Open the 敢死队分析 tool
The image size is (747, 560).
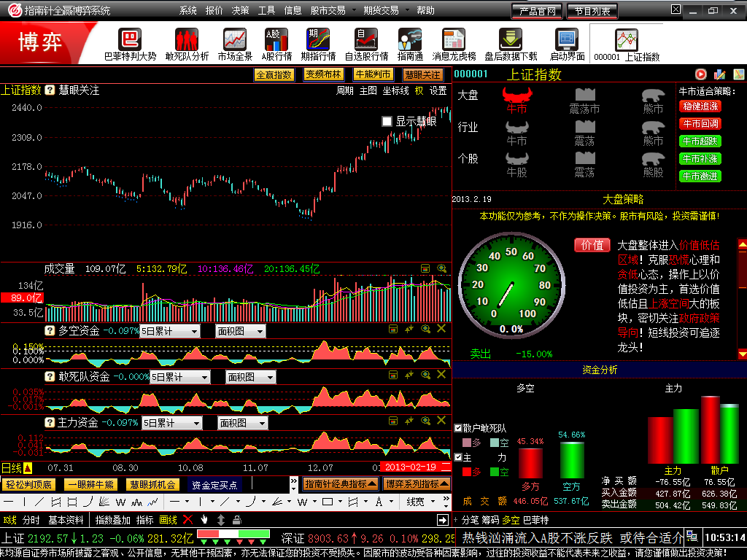[187, 44]
